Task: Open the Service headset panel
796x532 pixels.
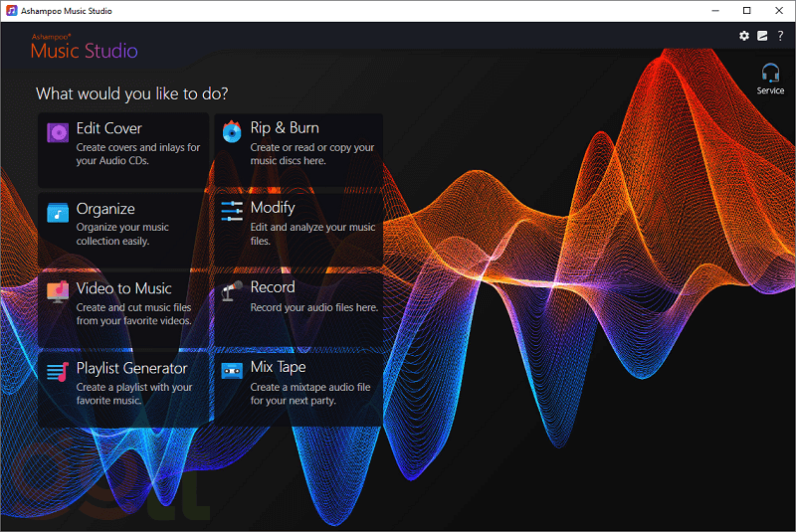Action: [x=770, y=79]
